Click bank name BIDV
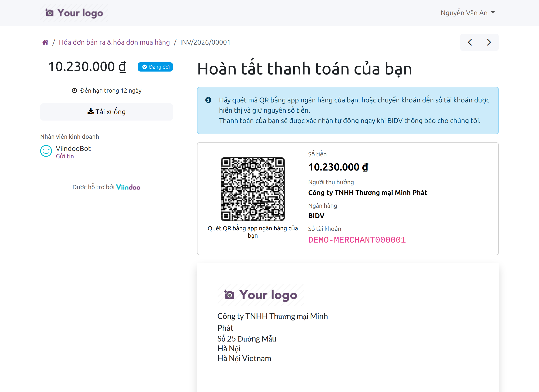539x392 pixels. point(316,216)
